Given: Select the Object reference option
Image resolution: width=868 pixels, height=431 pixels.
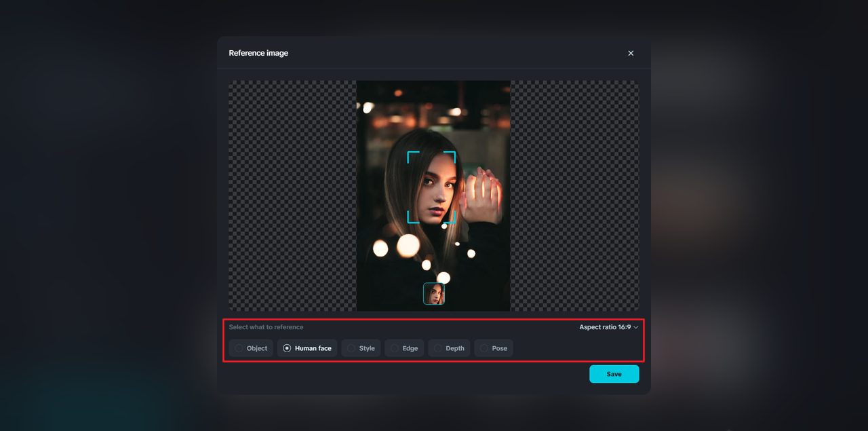Looking at the screenshot, I should tap(251, 348).
